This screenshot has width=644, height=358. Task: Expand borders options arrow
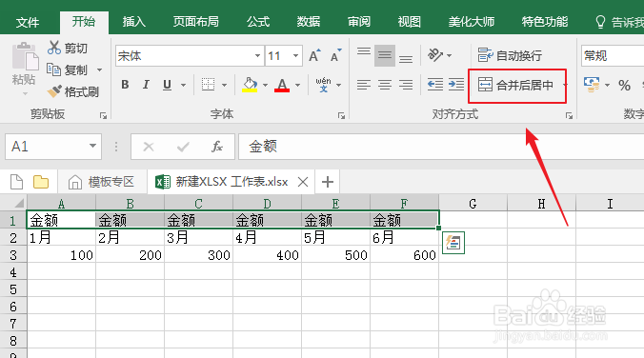pos(224,85)
